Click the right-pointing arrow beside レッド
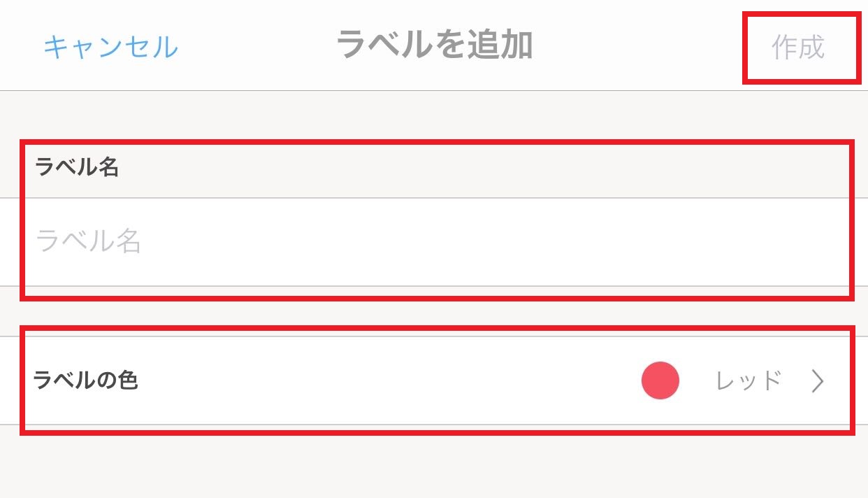The image size is (868, 498). click(x=818, y=381)
